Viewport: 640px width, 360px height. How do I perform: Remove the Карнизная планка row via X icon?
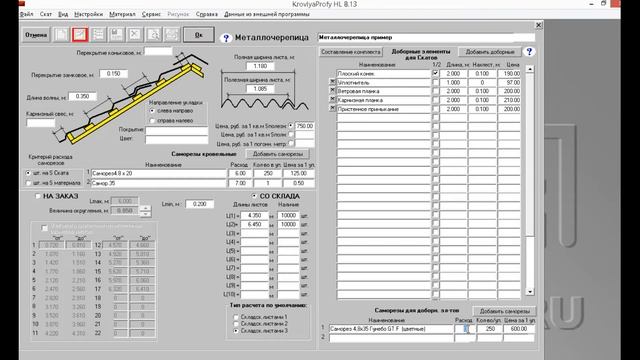click(332, 100)
